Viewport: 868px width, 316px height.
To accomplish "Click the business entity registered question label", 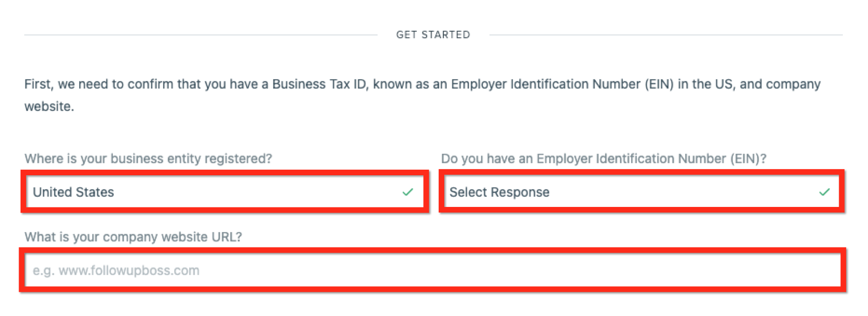I will 149,158.
